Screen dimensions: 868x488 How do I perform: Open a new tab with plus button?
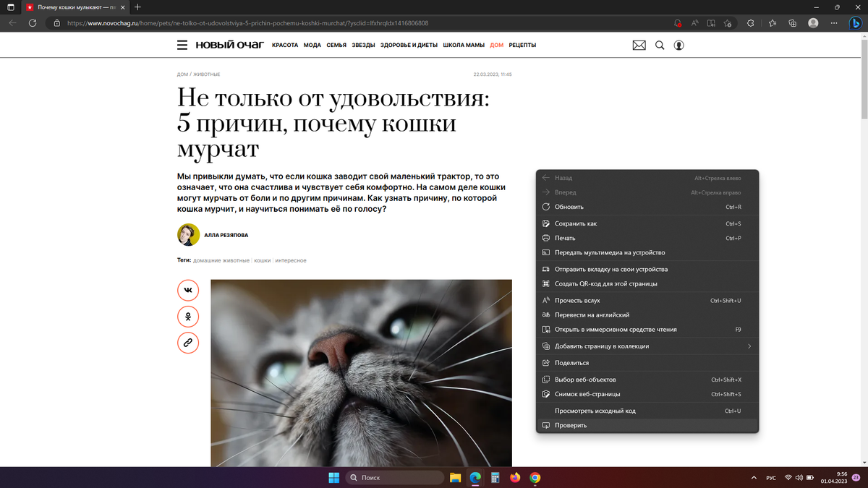137,7
